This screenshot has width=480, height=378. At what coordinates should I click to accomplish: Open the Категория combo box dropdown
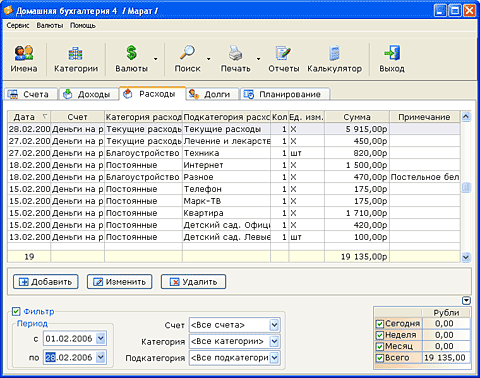pos(274,341)
